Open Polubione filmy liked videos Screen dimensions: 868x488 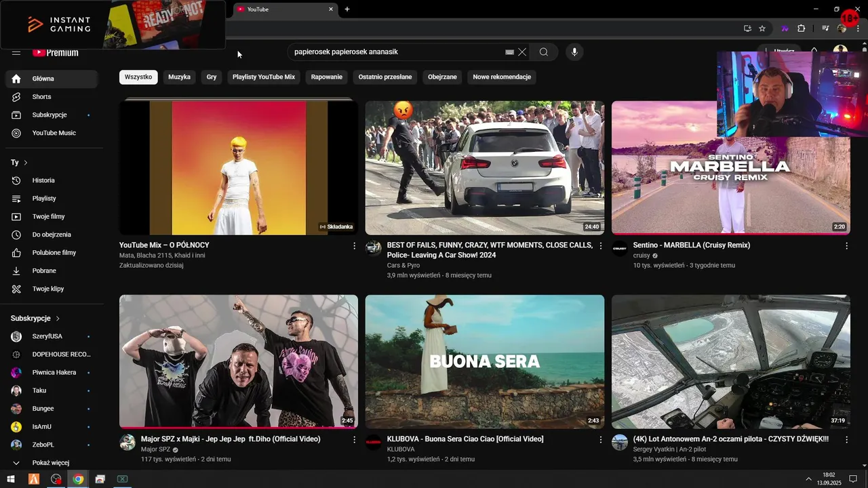tap(52, 253)
